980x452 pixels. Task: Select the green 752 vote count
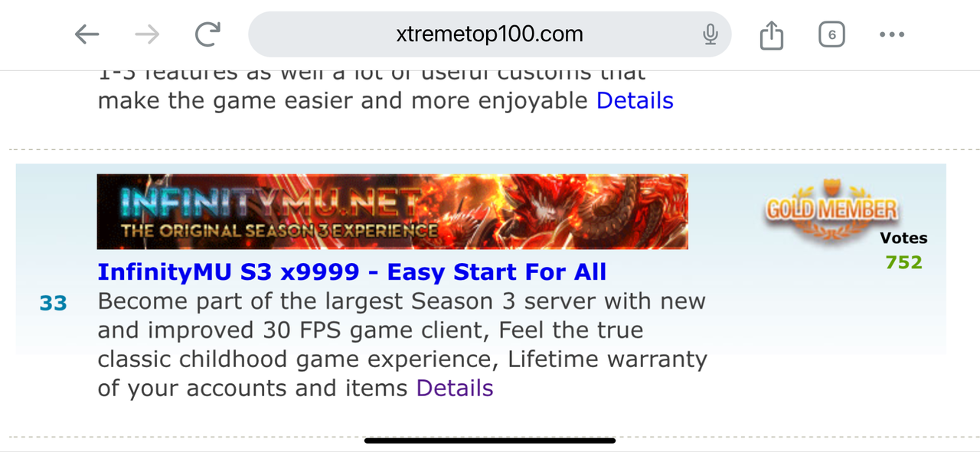pyautogui.click(x=904, y=262)
